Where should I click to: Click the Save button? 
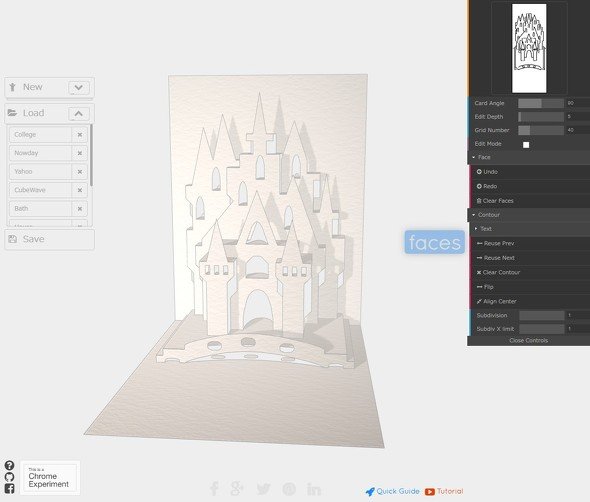pos(49,239)
